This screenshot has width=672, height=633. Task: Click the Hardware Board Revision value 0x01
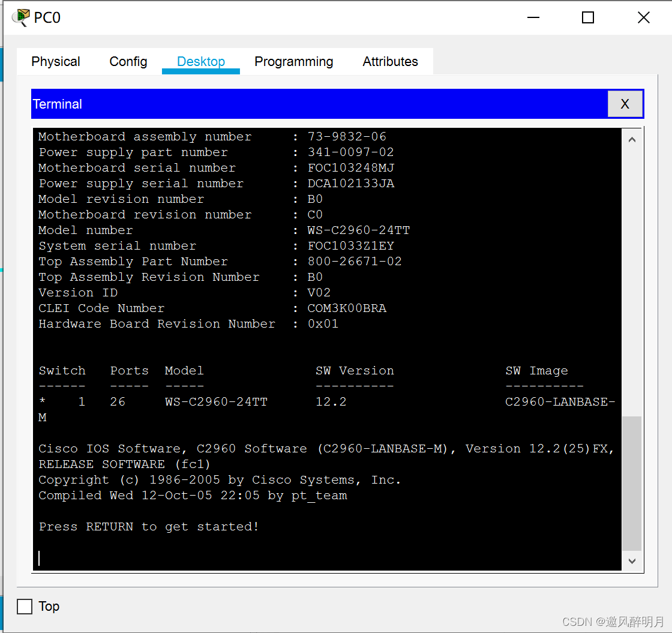(323, 324)
